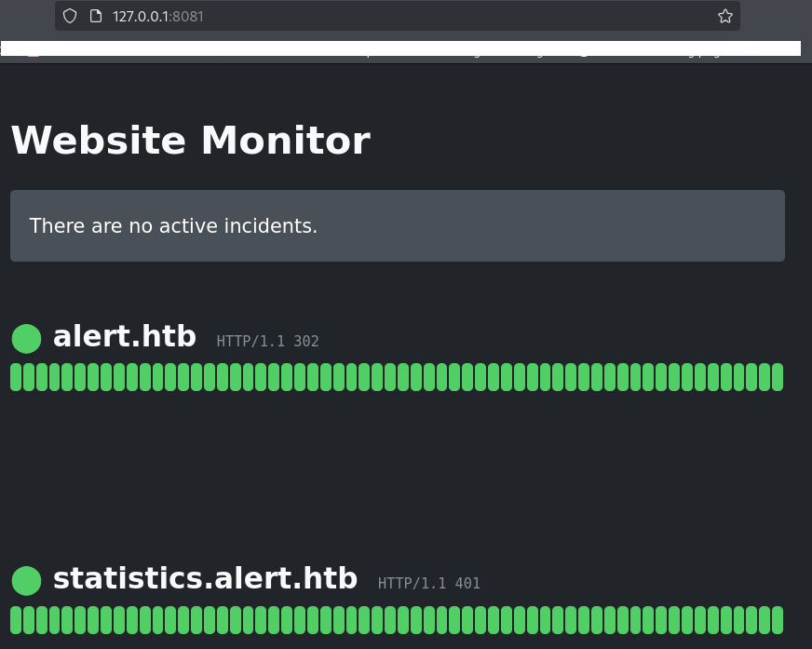Click the second uptime bar in alert.htb's history

coord(29,377)
